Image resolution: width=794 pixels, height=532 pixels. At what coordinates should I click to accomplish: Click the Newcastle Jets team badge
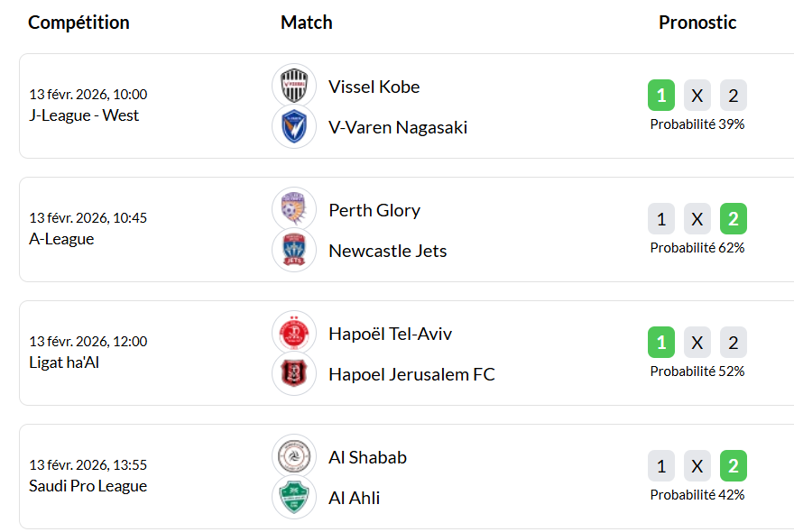click(x=294, y=251)
